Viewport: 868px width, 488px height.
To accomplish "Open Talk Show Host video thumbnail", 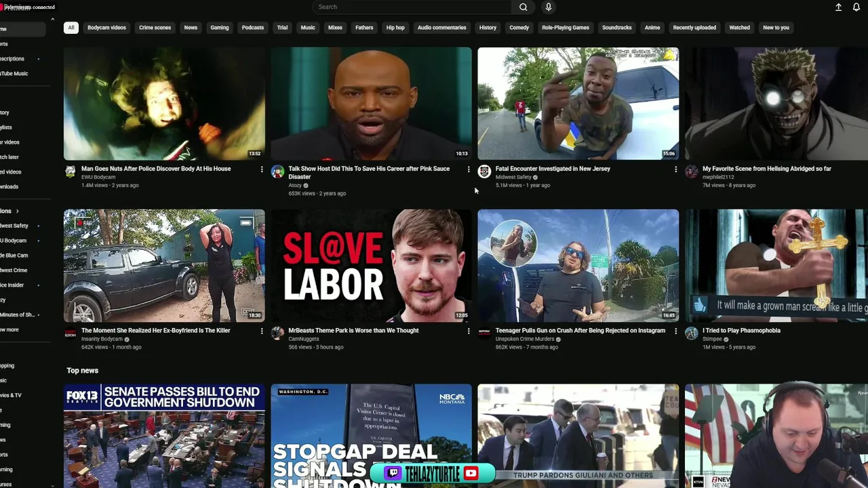I will click(371, 104).
